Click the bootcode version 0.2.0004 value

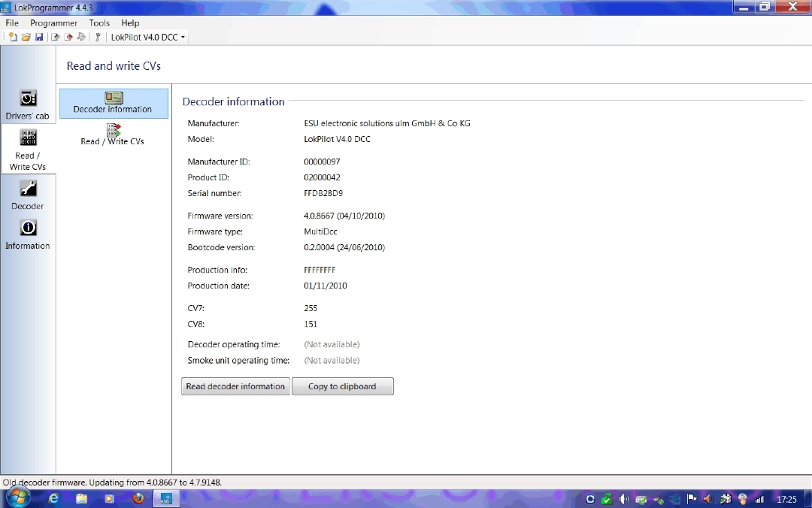coord(344,247)
